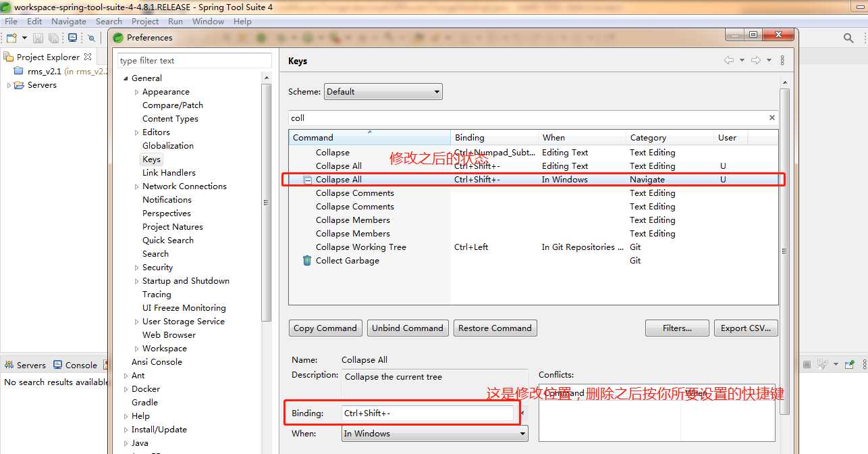Viewport: 868px width, 454px height.
Task: Click the Export CSV... button
Action: click(746, 328)
